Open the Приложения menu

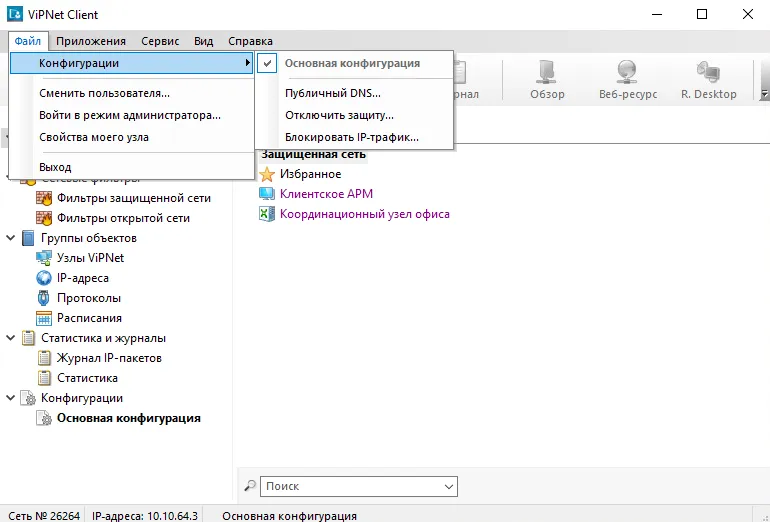click(x=91, y=41)
